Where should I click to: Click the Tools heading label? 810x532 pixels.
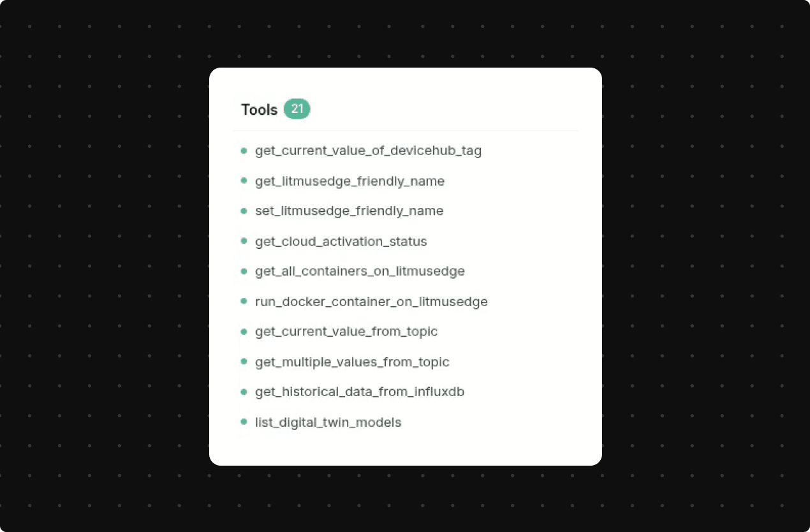[259, 109]
